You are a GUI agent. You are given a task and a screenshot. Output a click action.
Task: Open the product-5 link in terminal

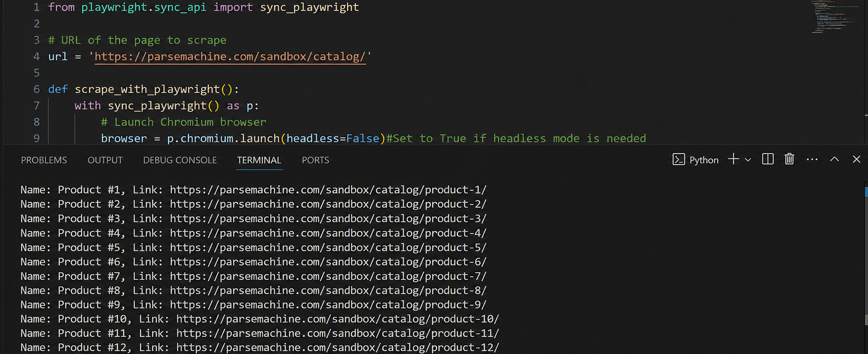click(328, 247)
